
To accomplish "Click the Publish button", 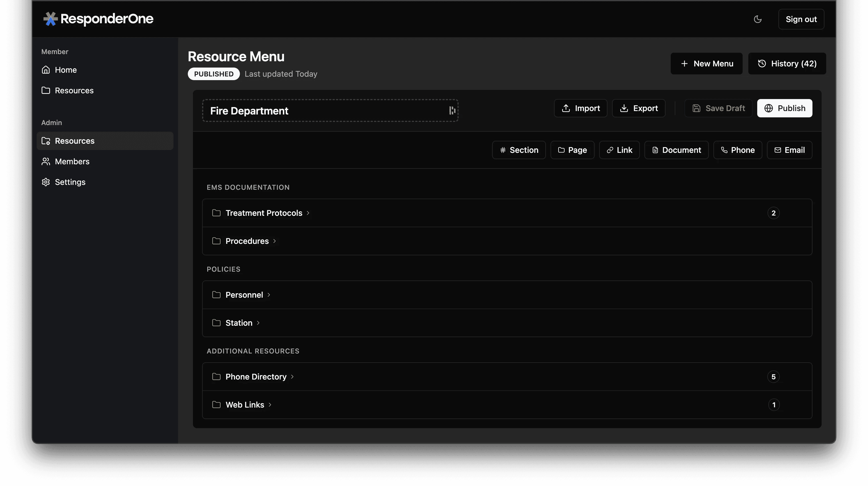I will 784,108.
